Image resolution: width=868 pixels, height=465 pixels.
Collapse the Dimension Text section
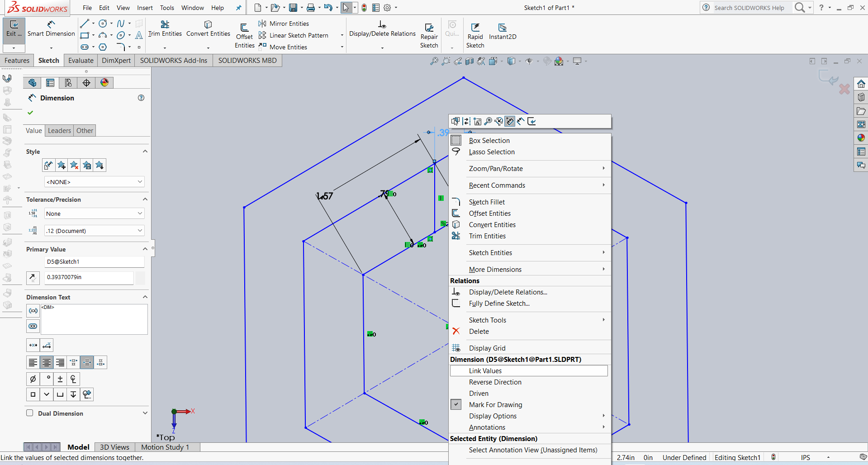[145, 297]
